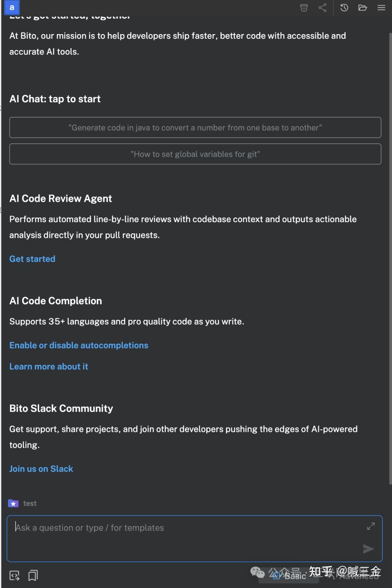Image resolution: width=392 pixels, height=588 pixels.
Task: Open the Learn more about it link
Action: tap(49, 367)
